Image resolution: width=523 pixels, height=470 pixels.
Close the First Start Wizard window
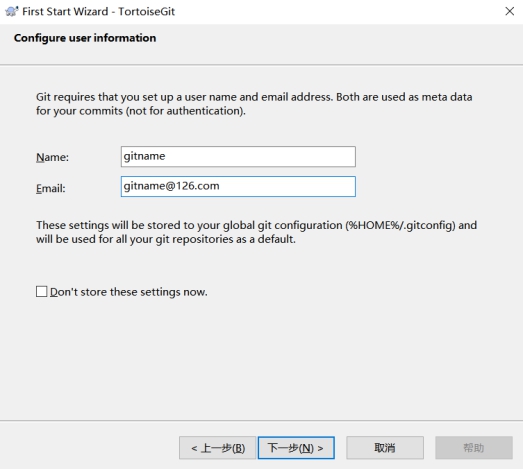[509, 11]
